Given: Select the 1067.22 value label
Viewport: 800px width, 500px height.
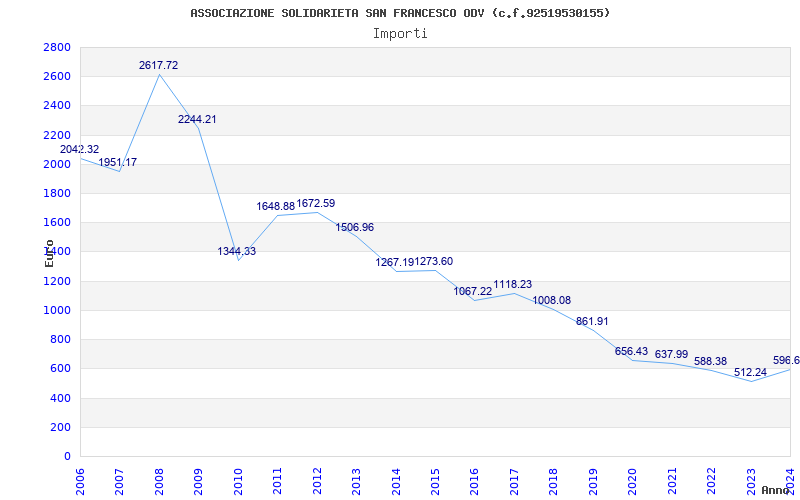Looking at the screenshot, I should click(x=473, y=291).
